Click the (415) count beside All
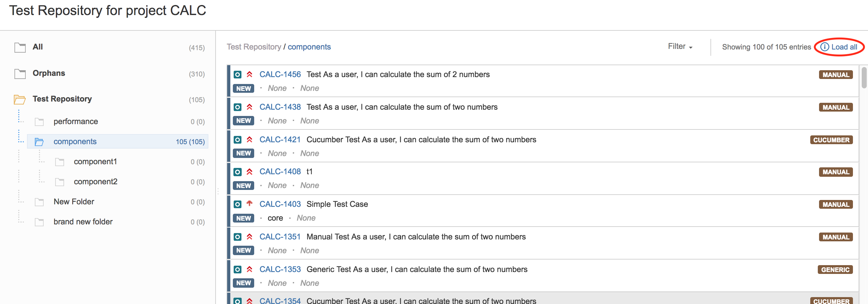This screenshot has height=304, width=868. pos(197,48)
